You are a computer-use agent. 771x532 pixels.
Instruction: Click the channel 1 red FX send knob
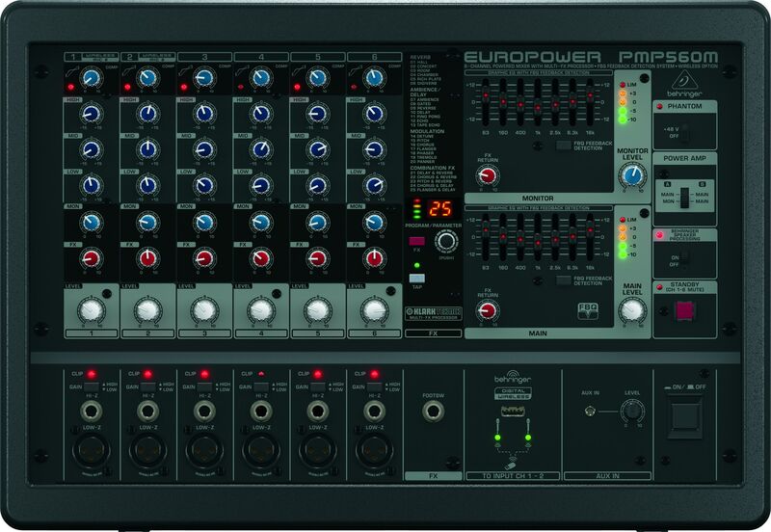(92, 258)
